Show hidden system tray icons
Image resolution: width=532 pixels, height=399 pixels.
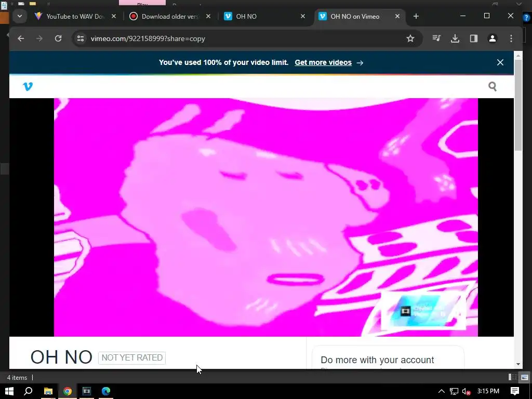(x=441, y=391)
